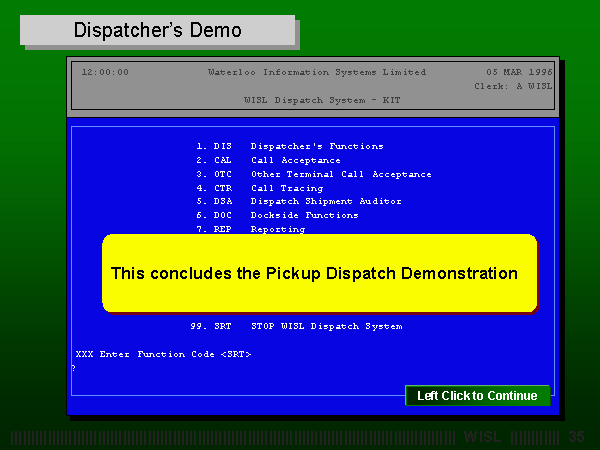Click the slide number 35 in footer
The width and height of the screenshot is (600, 450).
click(576, 437)
